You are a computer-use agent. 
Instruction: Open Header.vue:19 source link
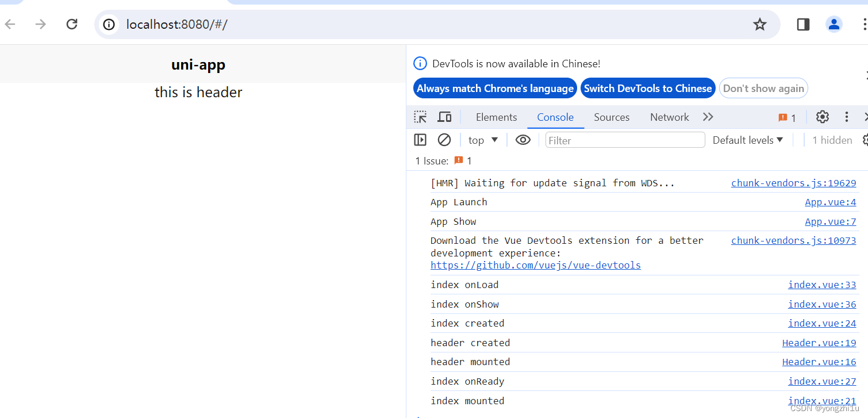[819, 343]
